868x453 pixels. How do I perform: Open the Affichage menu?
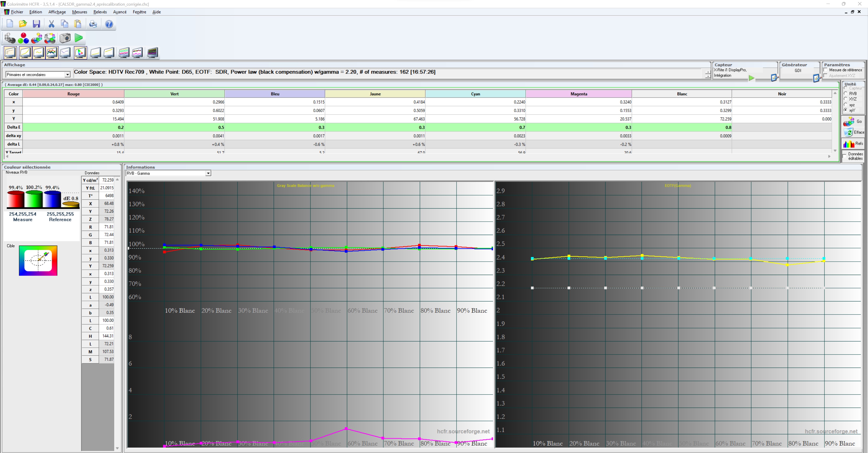point(57,12)
